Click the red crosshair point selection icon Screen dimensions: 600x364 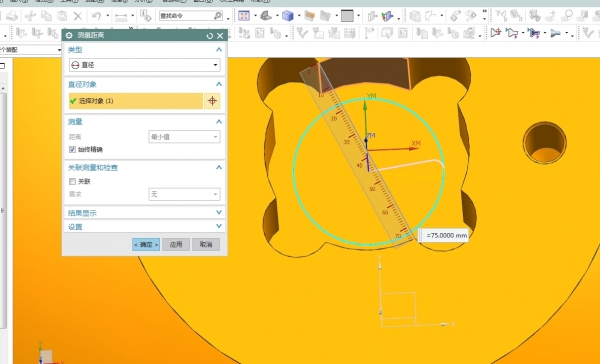(x=212, y=101)
